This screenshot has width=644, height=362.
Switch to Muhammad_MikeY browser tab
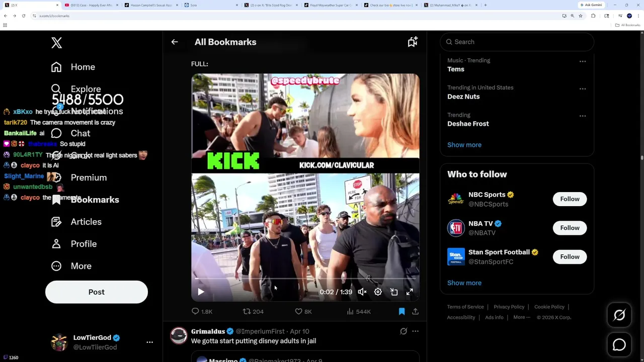[450, 5]
